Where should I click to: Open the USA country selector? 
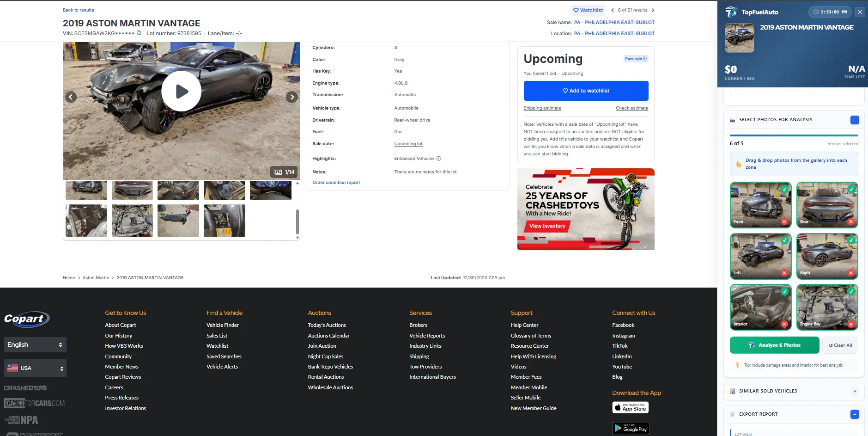point(35,368)
